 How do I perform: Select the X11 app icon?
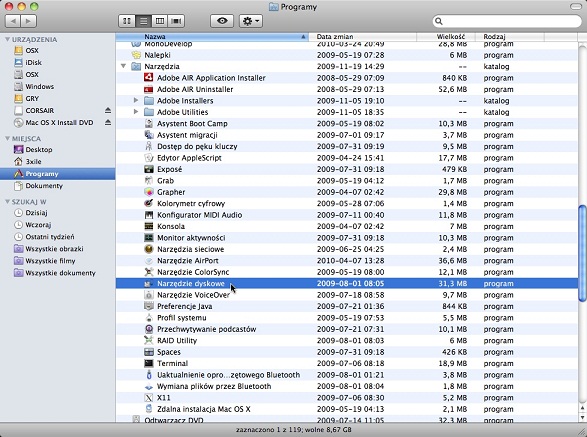(149, 398)
